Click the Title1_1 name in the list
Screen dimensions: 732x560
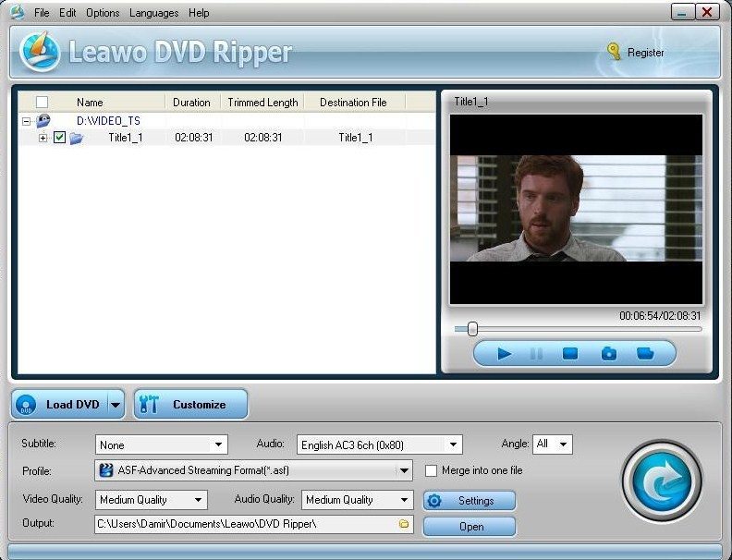(125, 138)
